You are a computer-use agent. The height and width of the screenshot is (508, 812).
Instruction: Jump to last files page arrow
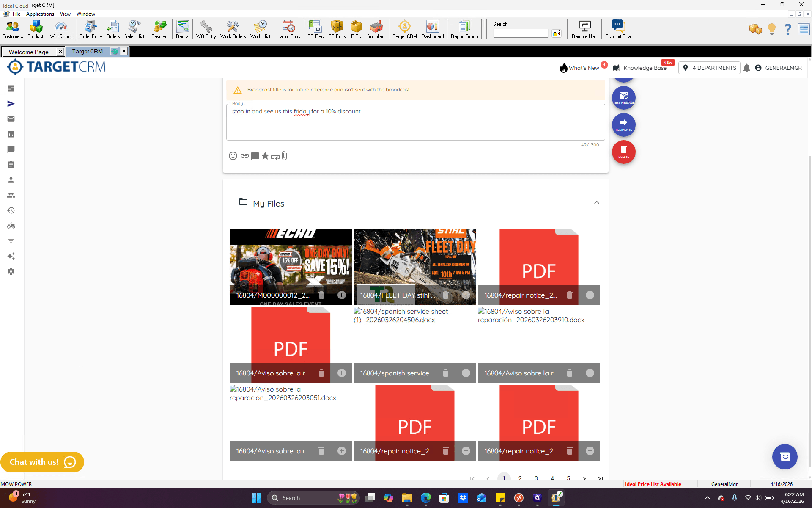click(601, 478)
